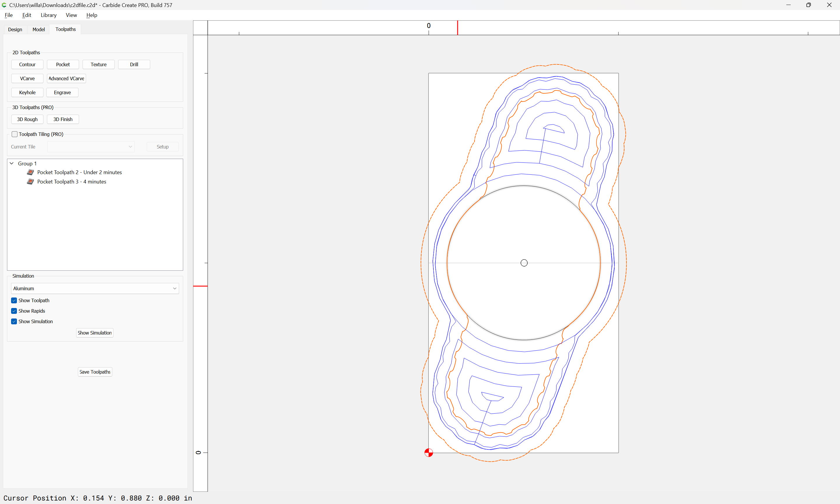Toggle the Toolpath Tiling (PRO) checkbox
Screen dimensions: 840x504
click(x=15, y=134)
